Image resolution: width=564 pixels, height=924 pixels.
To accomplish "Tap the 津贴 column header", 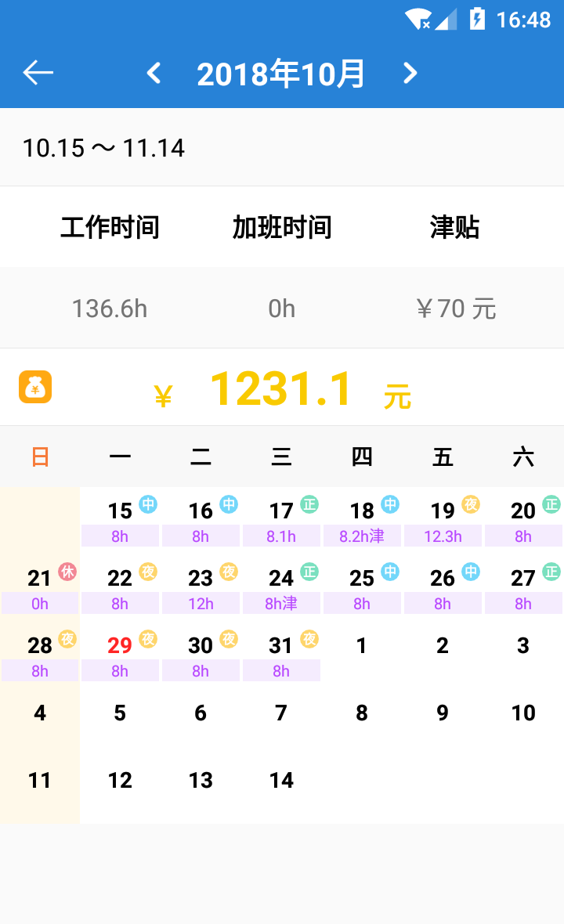I will pos(454,228).
